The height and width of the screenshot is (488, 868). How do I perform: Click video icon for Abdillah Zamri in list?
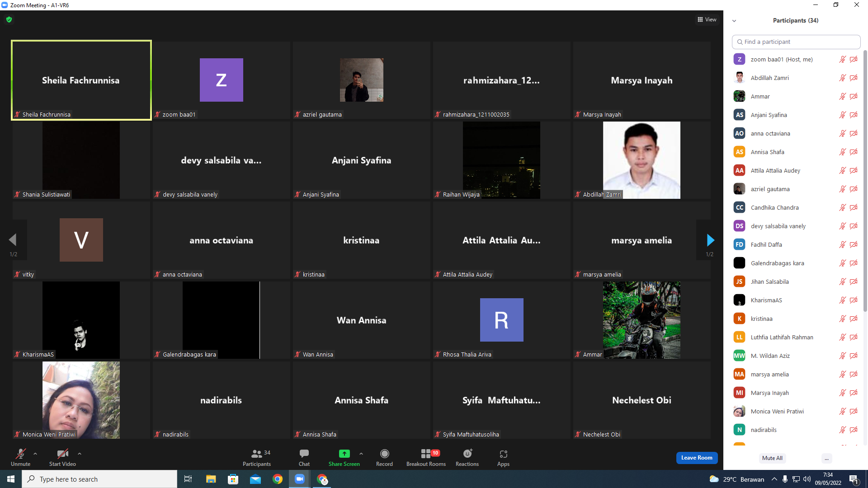pos(854,78)
